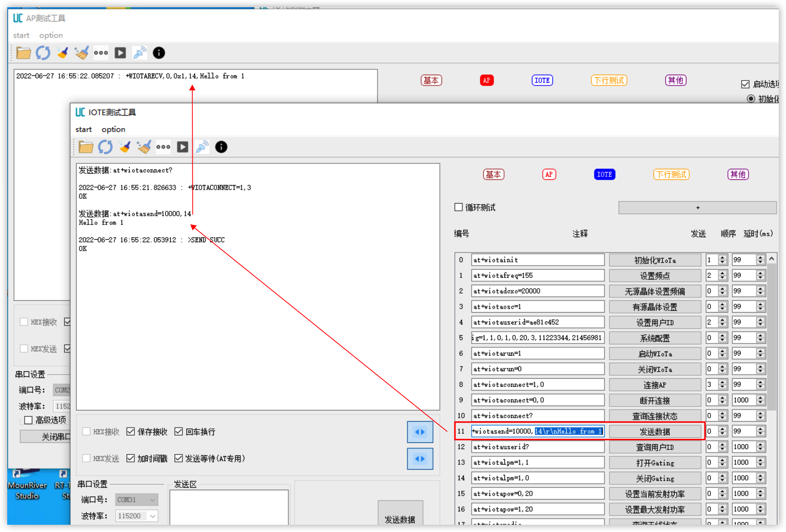Open option menu in AP window
Image resolution: width=786 pixels, height=532 pixels.
coord(51,35)
